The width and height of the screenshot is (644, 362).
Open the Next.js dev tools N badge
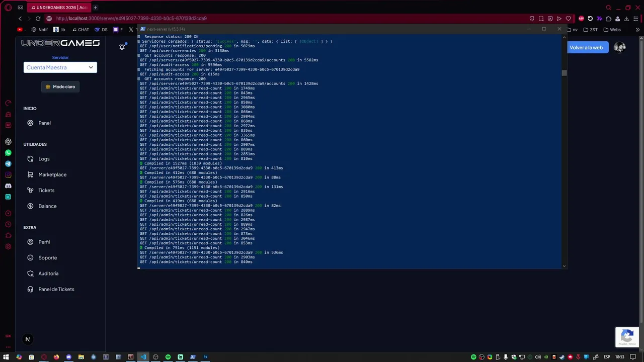coord(28,339)
